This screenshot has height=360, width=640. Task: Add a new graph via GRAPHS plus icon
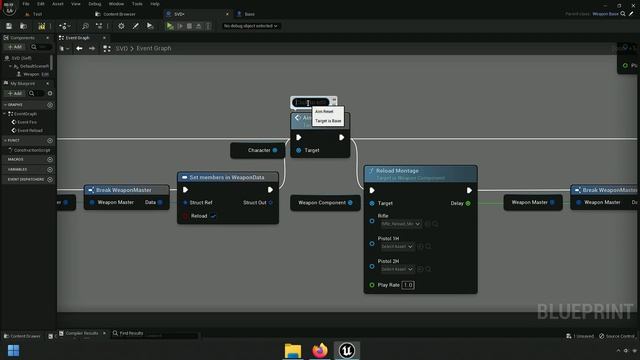pos(50,105)
